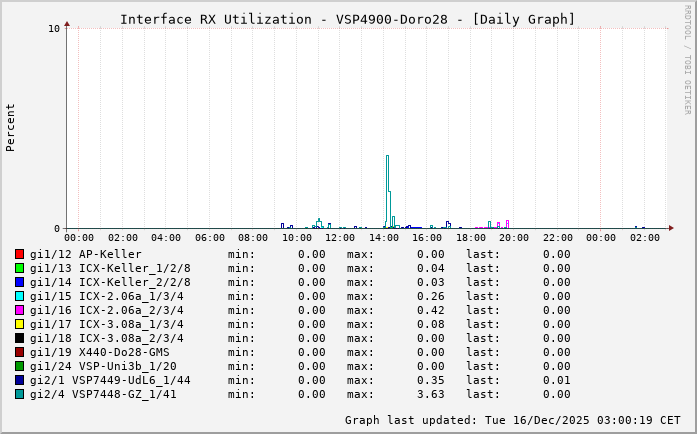
Task: Click the yellow gi1/17 legend color box
Action: 19,324
